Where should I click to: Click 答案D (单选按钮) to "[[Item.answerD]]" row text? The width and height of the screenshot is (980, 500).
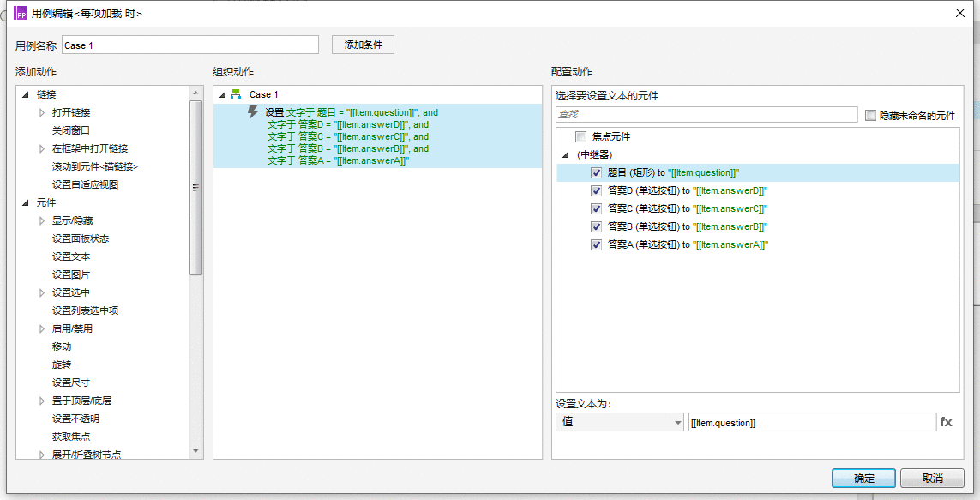688,190
